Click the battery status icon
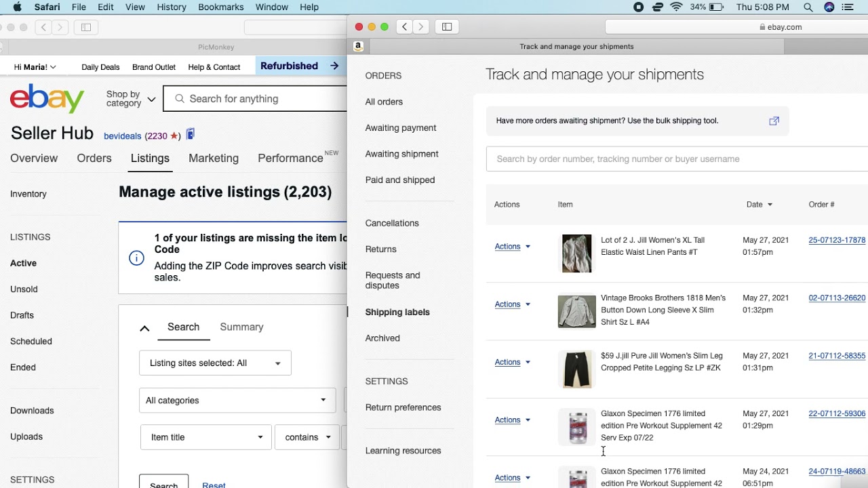This screenshot has width=868, height=488. click(716, 7)
